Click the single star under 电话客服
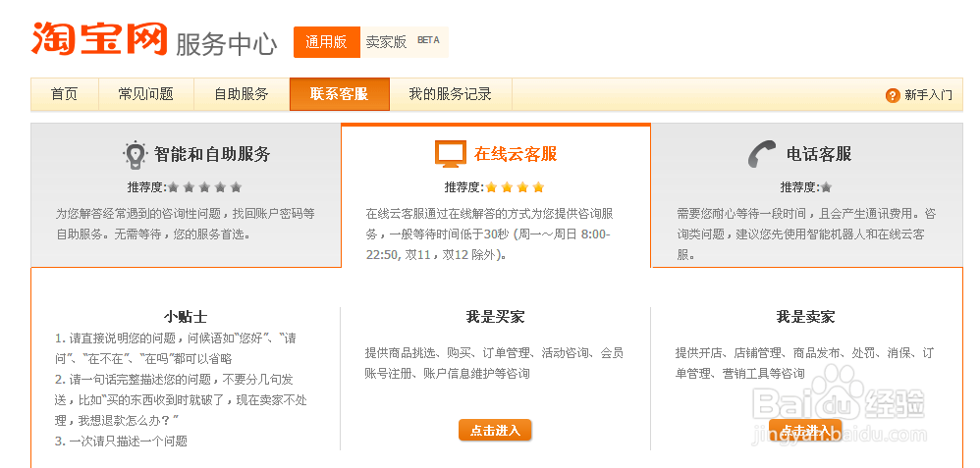The height and width of the screenshot is (468, 980). [826, 186]
